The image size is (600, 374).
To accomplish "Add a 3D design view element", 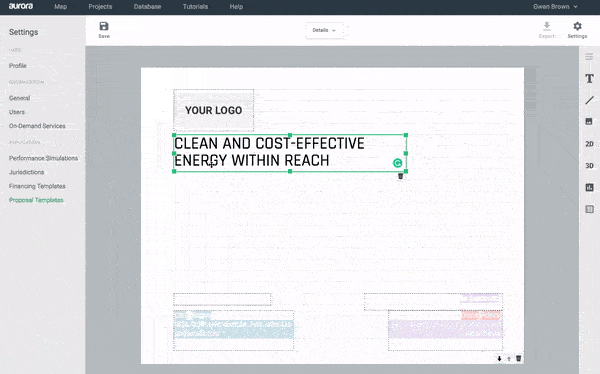I will [589, 166].
